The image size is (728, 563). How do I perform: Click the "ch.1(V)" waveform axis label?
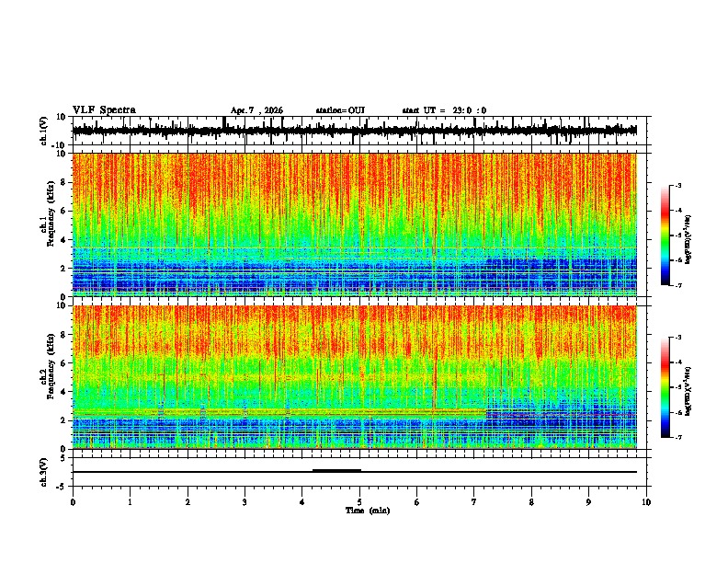44,131
